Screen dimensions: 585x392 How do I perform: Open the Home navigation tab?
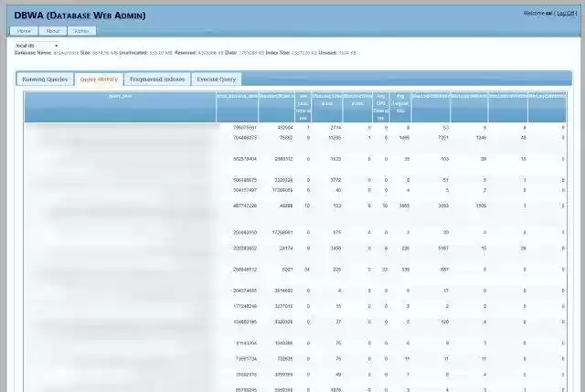pos(24,31)
